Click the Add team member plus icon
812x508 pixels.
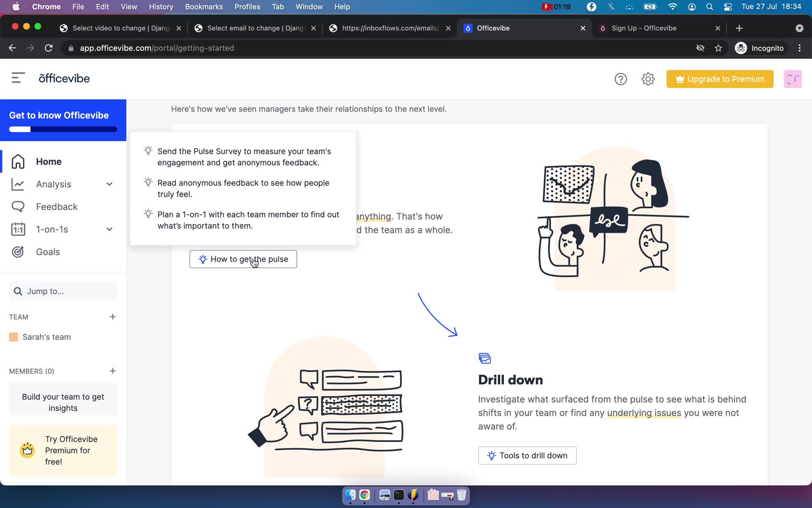click(112, 370)
